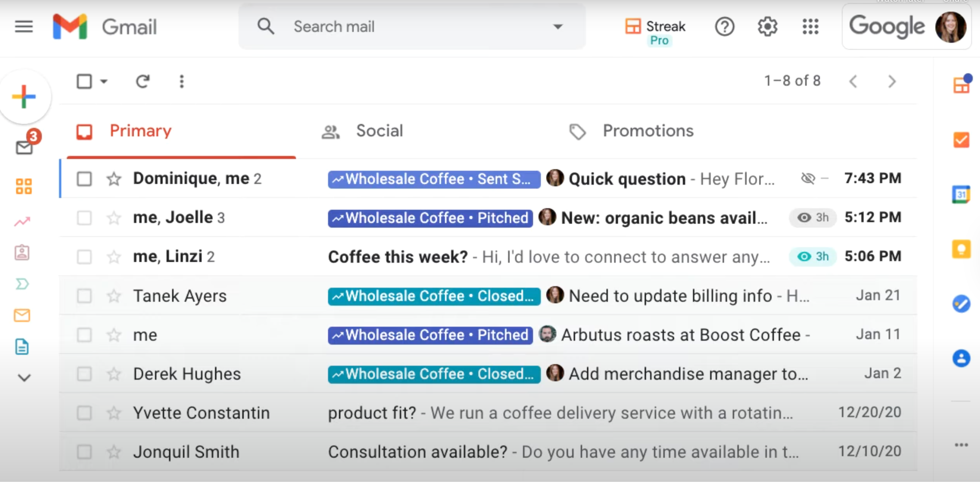Open the Google apps launcher
The height and width of the screenshot is (482, 980).
(x=810, y=27)
